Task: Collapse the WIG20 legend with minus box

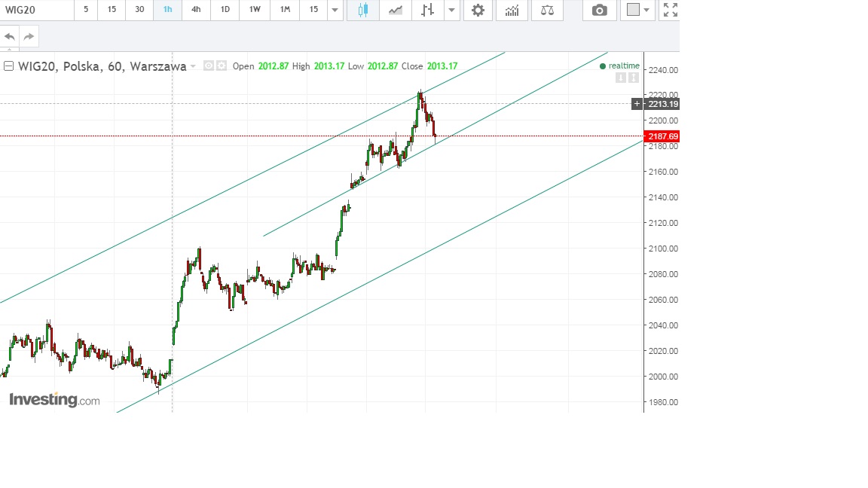Action: click(8, 66)
